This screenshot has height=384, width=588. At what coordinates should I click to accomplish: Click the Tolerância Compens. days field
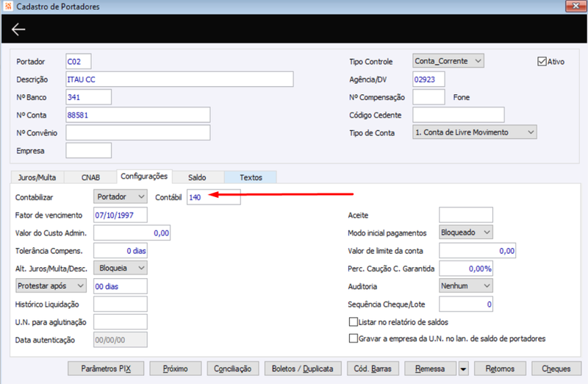coord(121,251)
